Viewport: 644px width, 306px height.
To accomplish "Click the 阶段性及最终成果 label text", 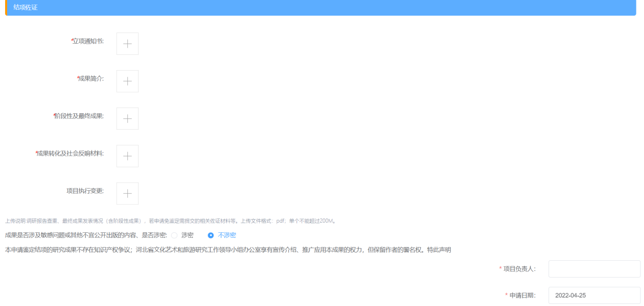I will (x=79, y=116).
